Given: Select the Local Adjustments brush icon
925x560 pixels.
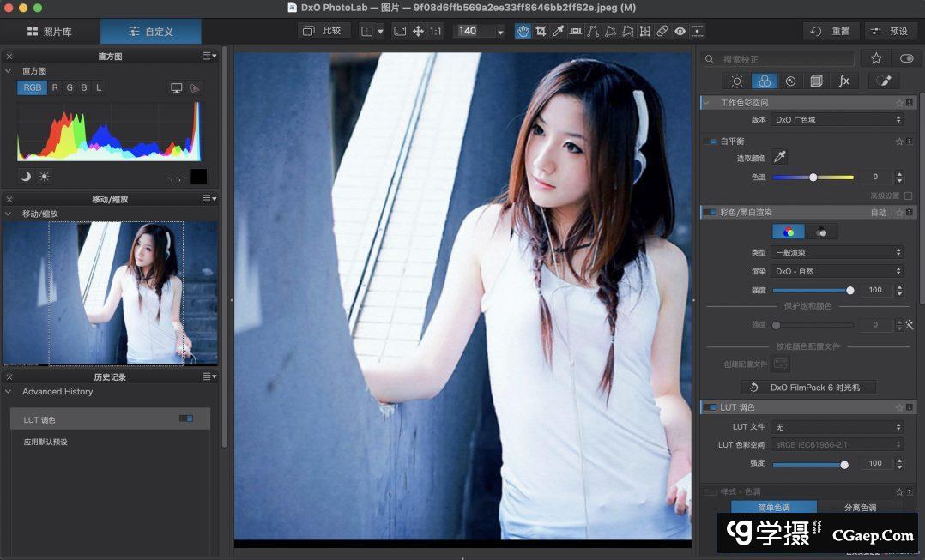Looking at the screenshot, I should pos(885,81).
